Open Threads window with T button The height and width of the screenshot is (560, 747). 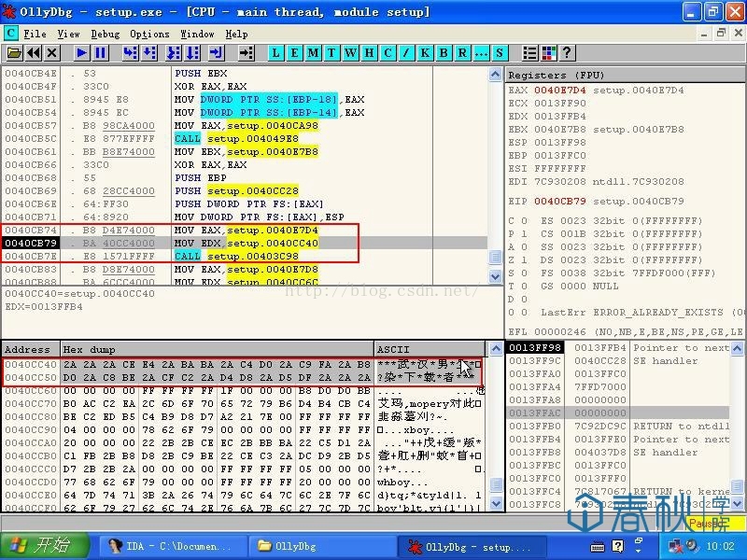pyautogui.click(x=331, y=52)
